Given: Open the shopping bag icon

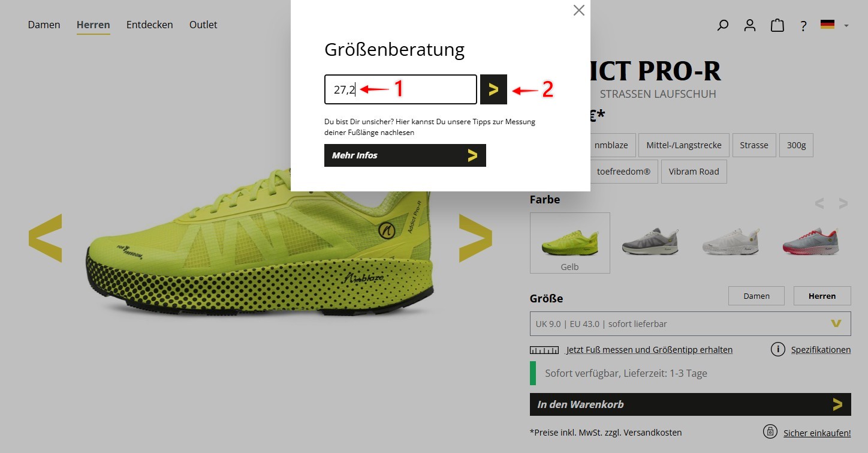Looking at the screenshot, I should [777, 25].
